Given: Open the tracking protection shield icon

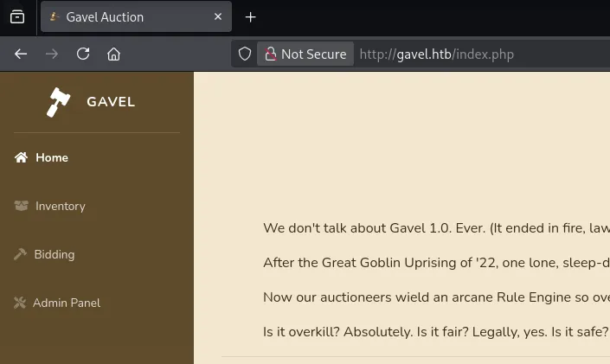Looking at the screenshot, I should click(x=245, y=54).
